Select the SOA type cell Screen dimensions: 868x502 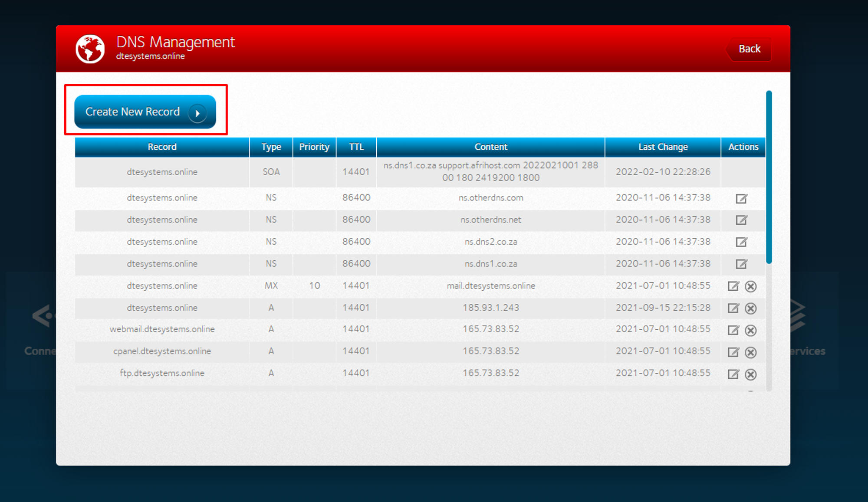(x=271, y=172)
